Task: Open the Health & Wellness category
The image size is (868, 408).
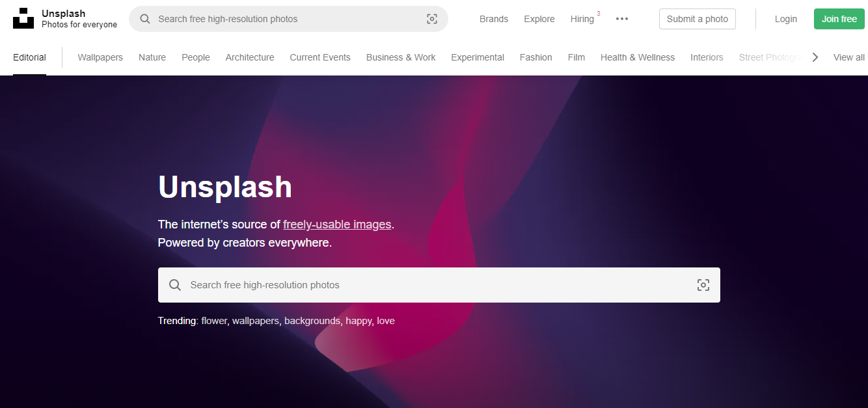Action: 638,57
